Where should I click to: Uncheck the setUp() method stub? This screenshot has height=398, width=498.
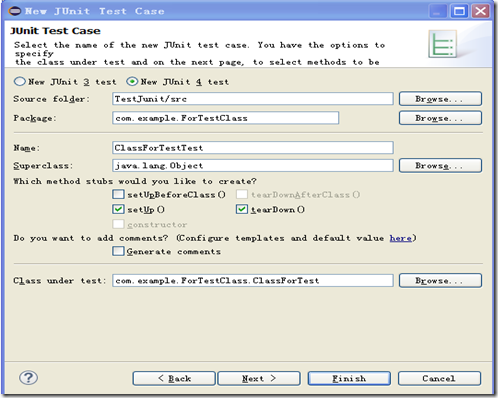(118, 209)
